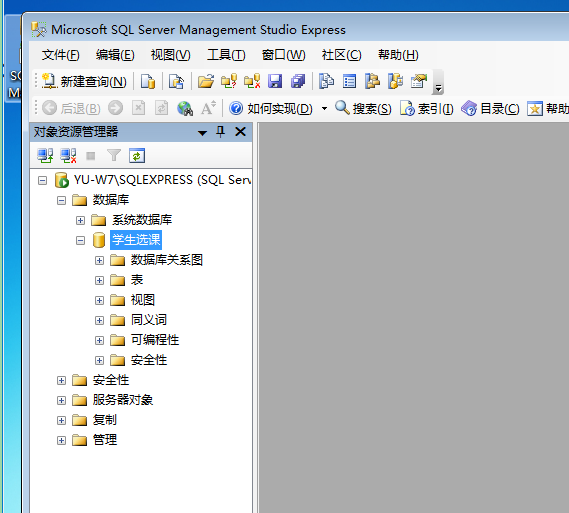This screenshot has width=569, height=513.
Task: Click the Stop page icon
Action: [x=138, y=108]
